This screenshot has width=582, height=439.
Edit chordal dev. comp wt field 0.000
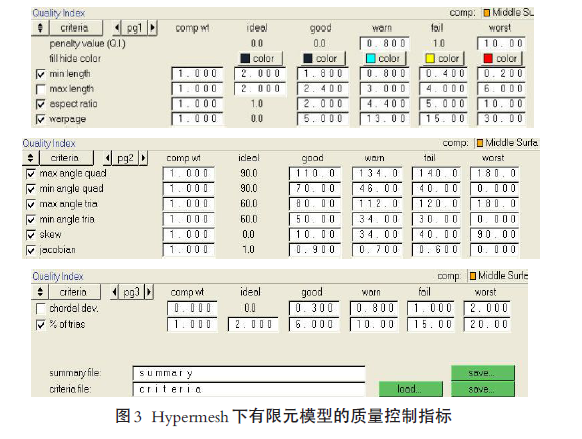coord(192,308)
